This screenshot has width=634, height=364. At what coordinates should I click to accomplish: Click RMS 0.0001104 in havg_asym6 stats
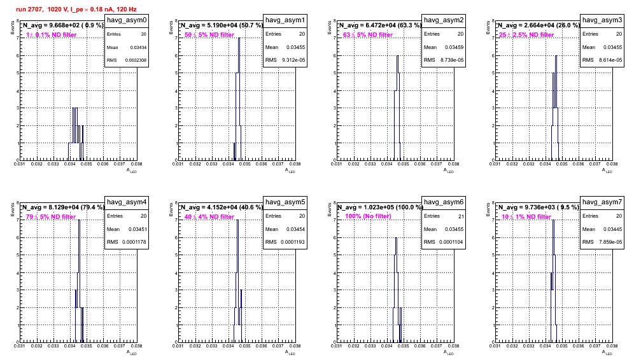(444, 242)
